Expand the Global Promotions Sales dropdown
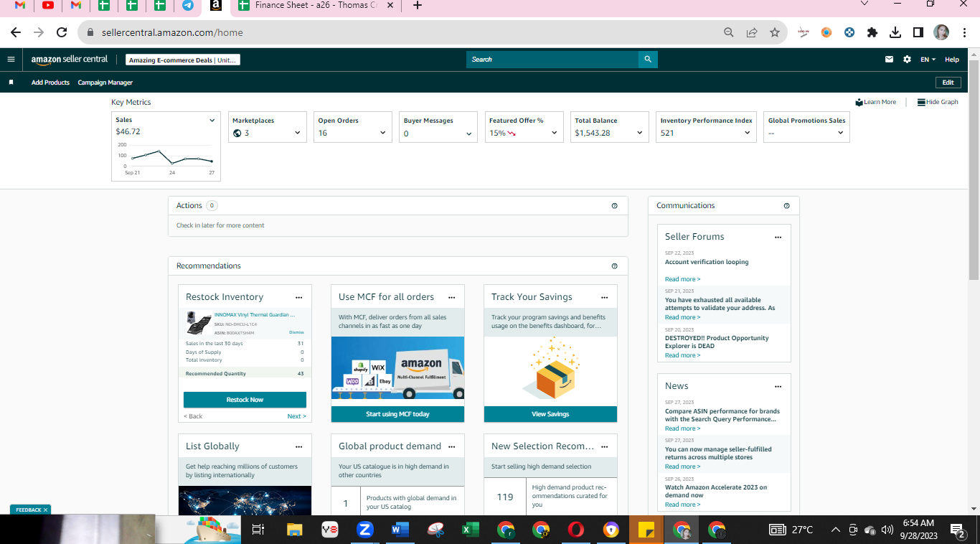Viewport: 980px width, 544px height. 841,133
